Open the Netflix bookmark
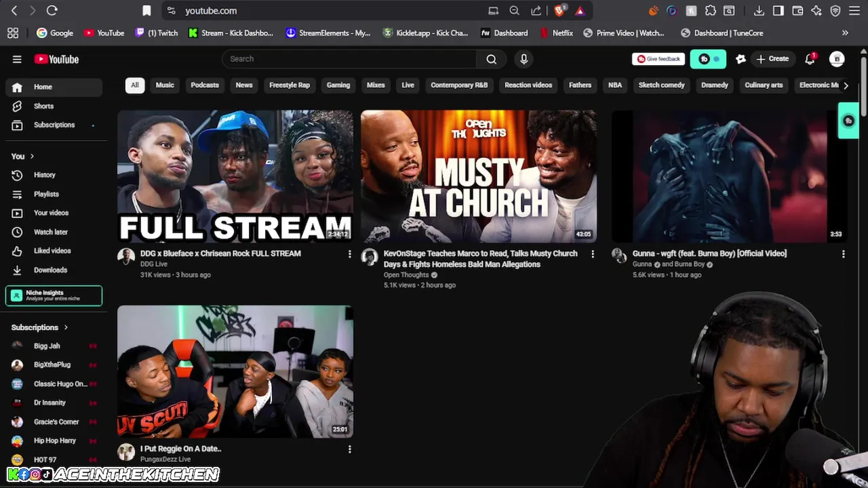The height and width of the screenshot is (488, 868). [557, 33]
